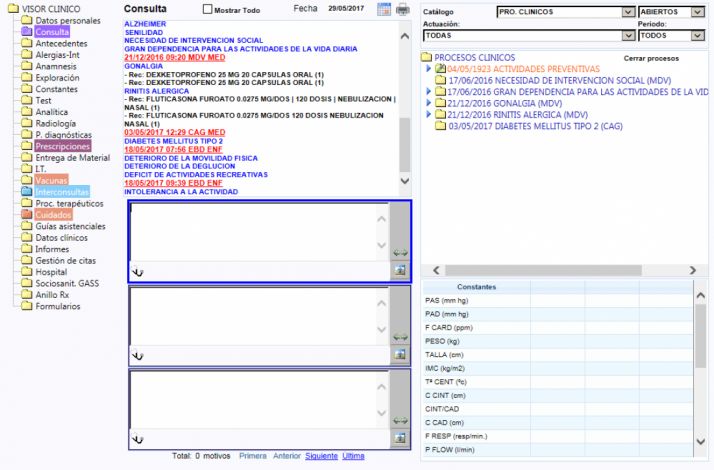
Task: Click the Siguiente link
Action: [x=320, y=456]
